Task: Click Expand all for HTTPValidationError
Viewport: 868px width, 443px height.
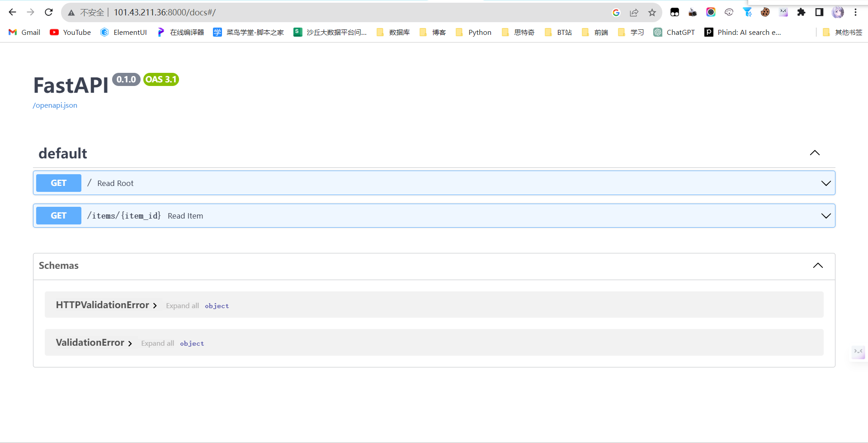Action: [x=183, y=306]
